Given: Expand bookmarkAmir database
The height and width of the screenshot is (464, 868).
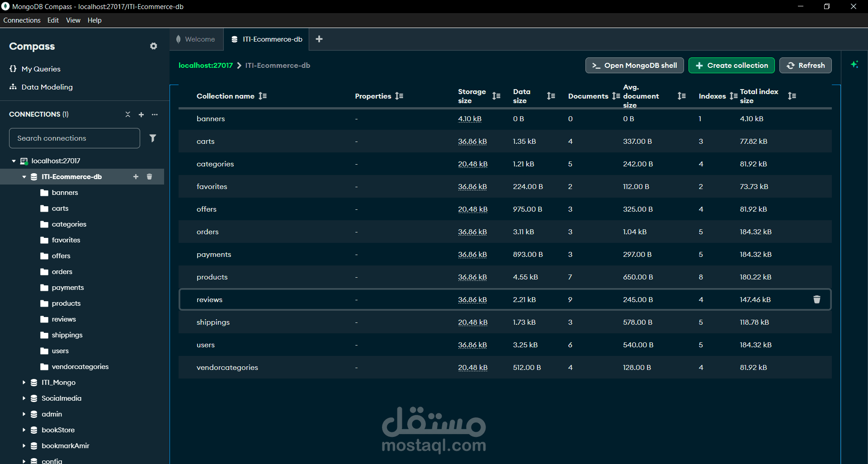Looking at the screenshot, I should (x=24, y=446).
